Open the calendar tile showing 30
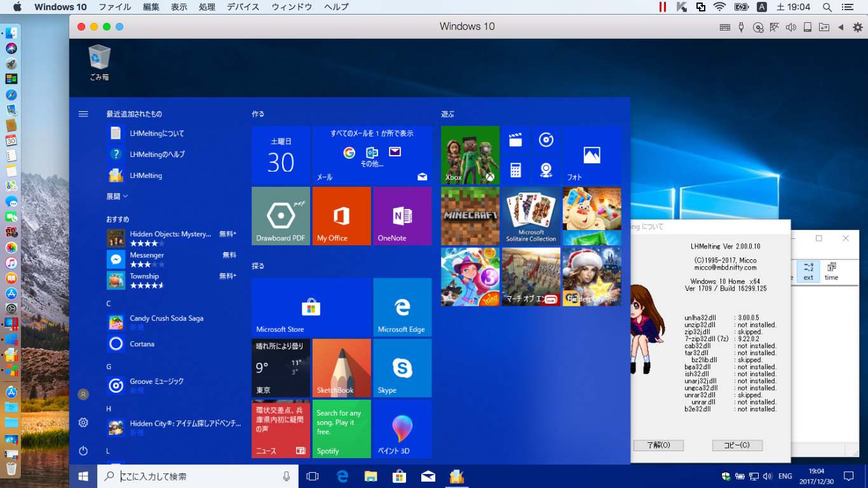 [281, 155]
